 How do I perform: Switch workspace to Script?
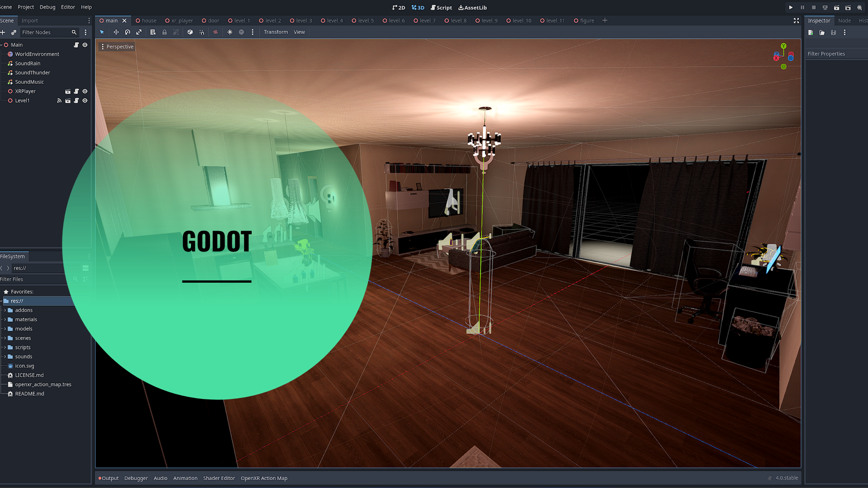[441, 8]
